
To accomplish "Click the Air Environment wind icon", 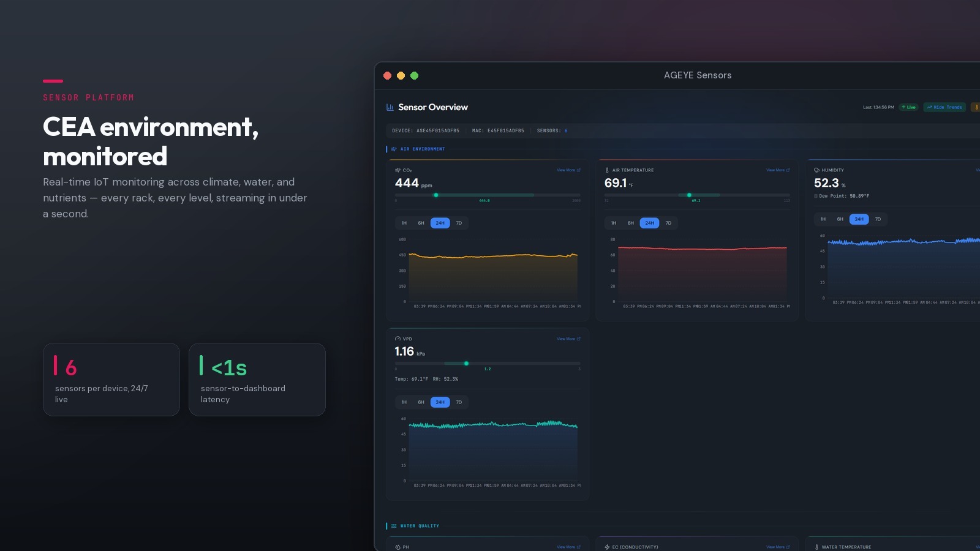I will pyautogui.click(x=394, y=149).
